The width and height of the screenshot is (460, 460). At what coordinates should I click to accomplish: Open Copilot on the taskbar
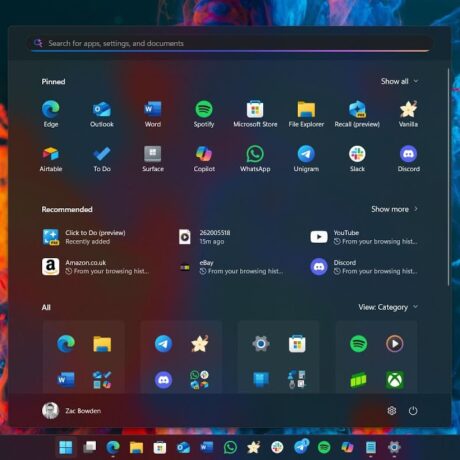[x=347, y=447]
